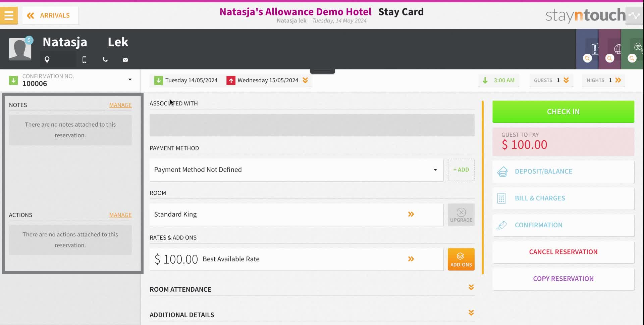The height and width of the screenshot is (325, 644).
Task: Click the Bill & Charges calculator icon
Action: pos(501,198)
